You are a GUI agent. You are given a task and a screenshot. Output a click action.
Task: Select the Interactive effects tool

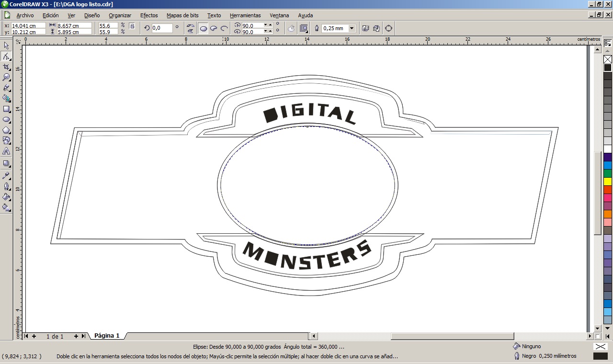coord(6,163)
